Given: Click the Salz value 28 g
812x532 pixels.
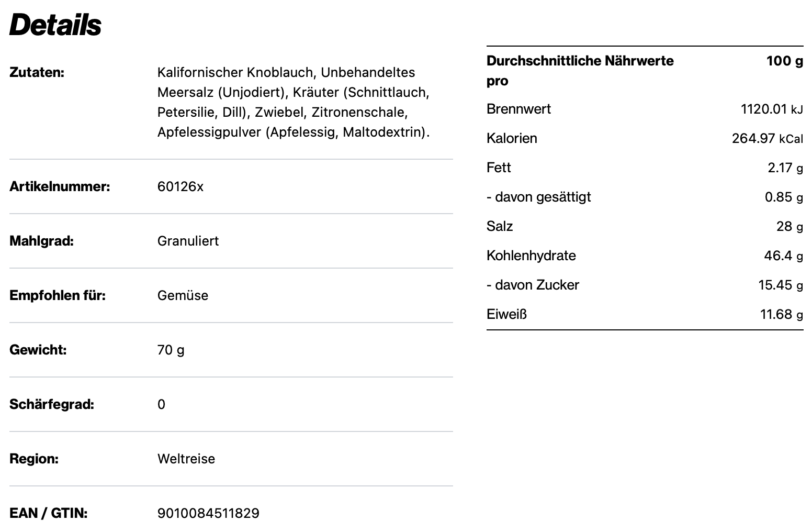Looking at the screenshot, I should [790, 226].
